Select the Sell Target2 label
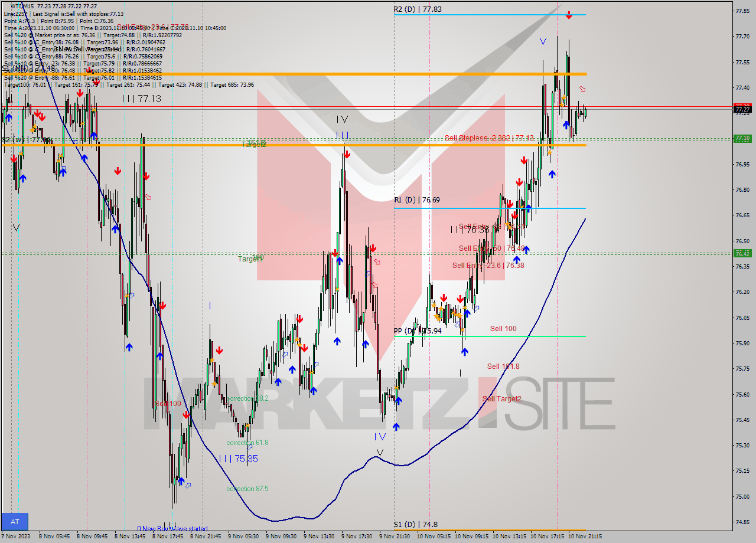This screenshot has width=756, height=543. pos(502,399)
